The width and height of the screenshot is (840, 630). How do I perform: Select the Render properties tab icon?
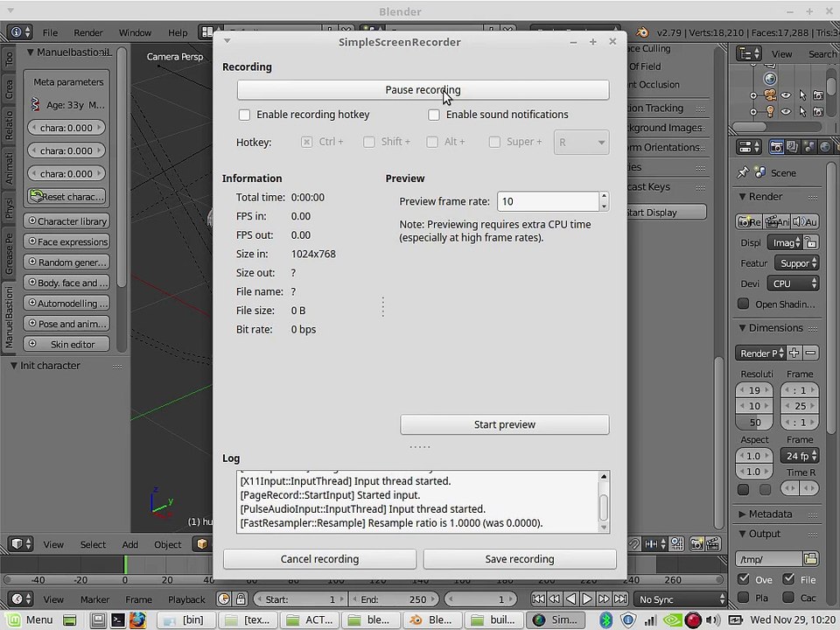[776, 147]
